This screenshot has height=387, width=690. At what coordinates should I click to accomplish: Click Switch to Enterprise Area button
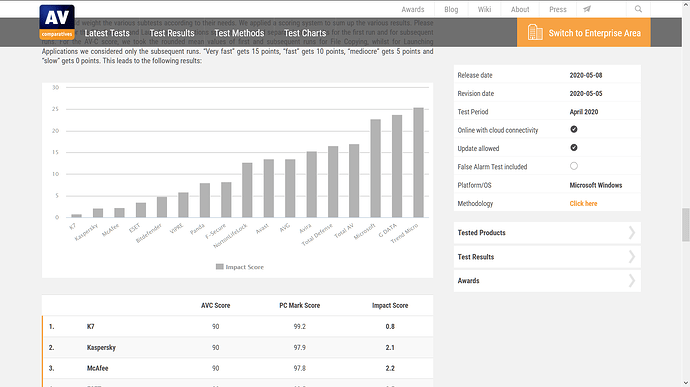(584, 33)
